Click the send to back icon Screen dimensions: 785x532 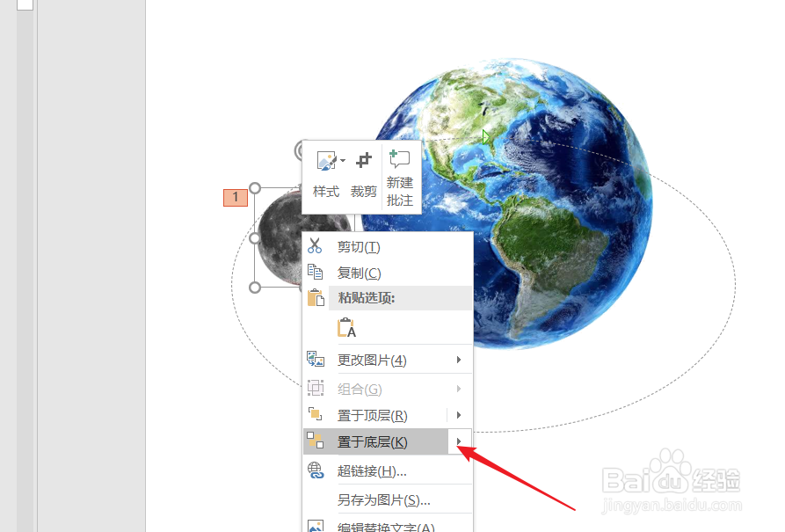[316, 441]
